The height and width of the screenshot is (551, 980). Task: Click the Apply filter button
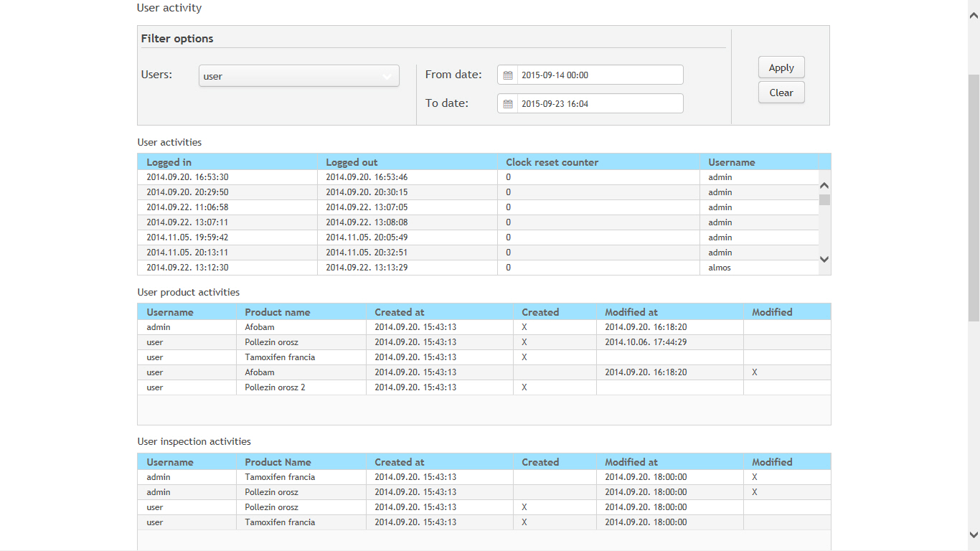(781, 67)
